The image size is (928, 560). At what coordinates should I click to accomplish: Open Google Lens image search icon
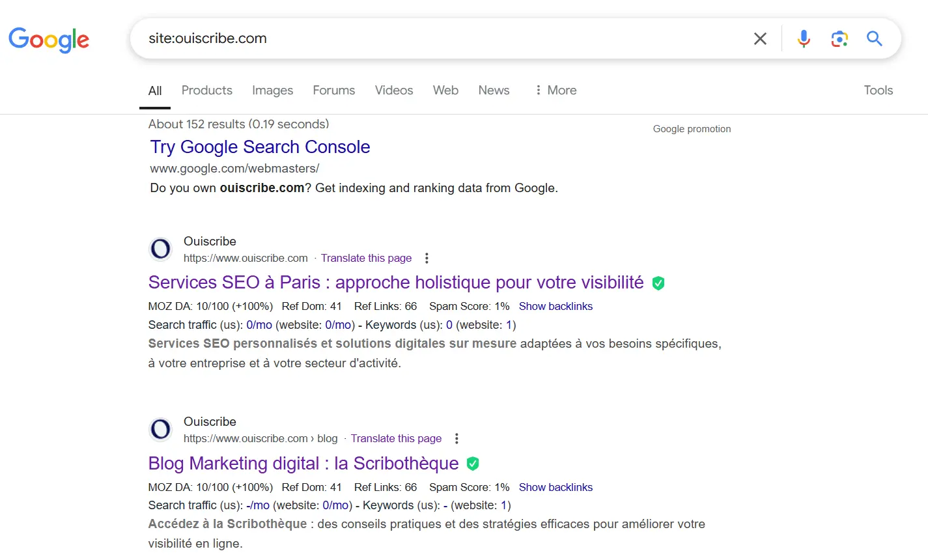(x=839, y=39)
